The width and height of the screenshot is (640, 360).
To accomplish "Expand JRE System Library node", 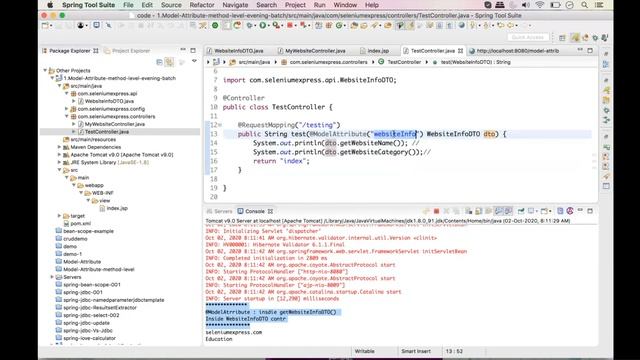I will (60, 162).
